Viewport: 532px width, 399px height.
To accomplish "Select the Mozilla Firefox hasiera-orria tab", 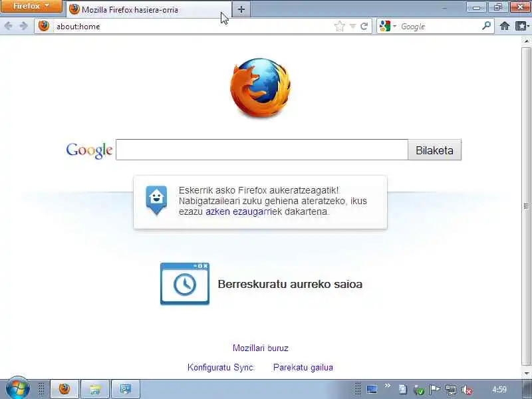I will 149,9.
